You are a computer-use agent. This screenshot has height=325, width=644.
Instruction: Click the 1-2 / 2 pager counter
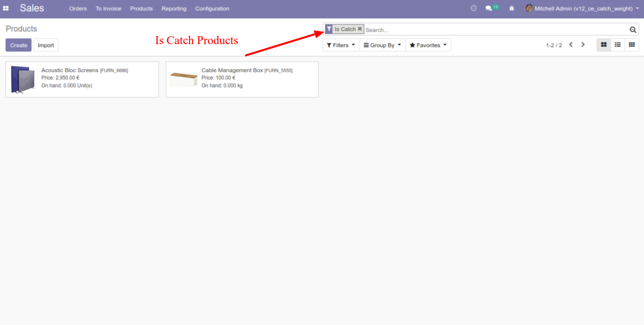coord(554,45)
